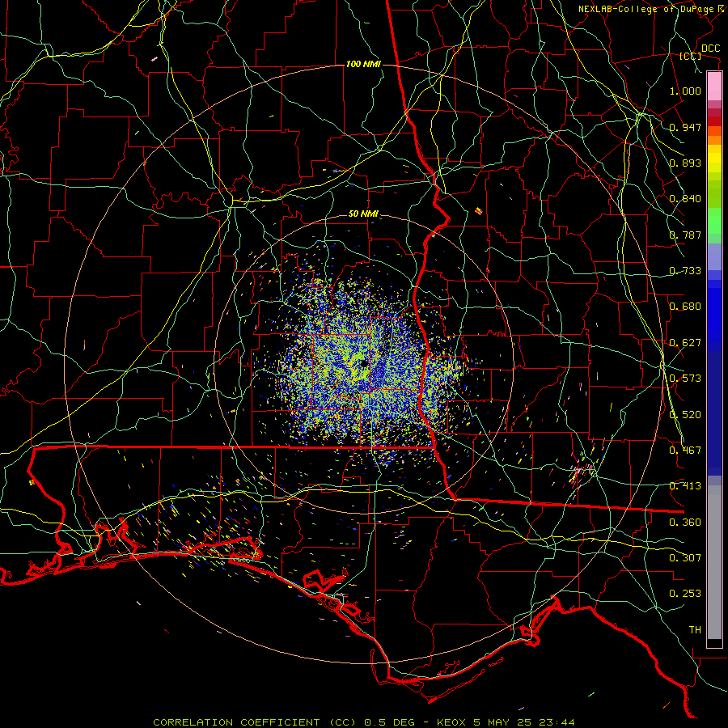
Task: Click the 100 NMI range ring label
Action: click(x=363, y=64)
